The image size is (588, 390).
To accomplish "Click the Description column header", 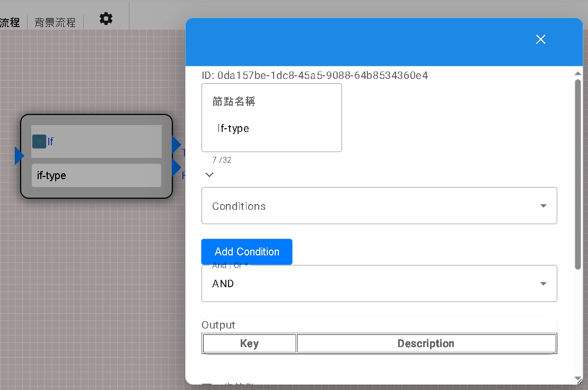I will pyautogui.click(x=426, y=343).
